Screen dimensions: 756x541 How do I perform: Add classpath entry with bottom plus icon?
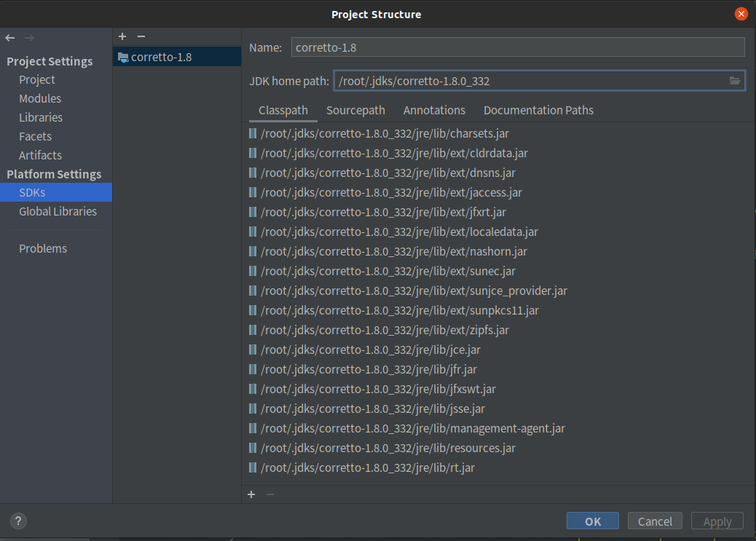click(251, 494)
